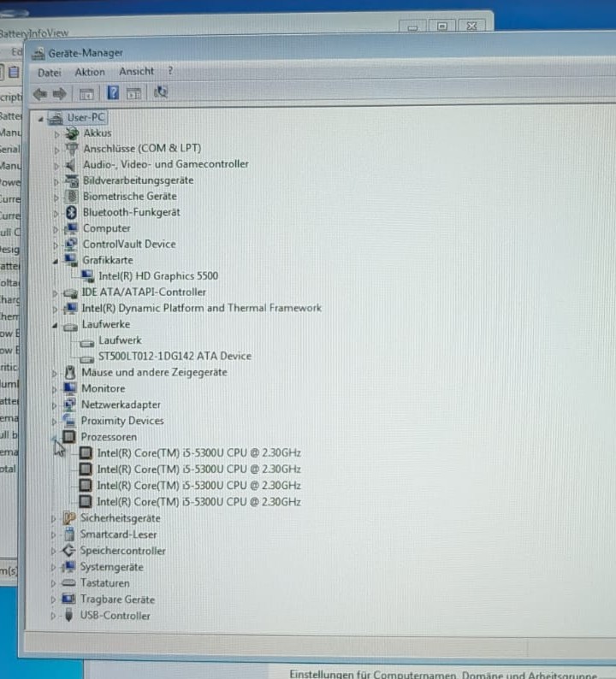Click the ControlVault Device icon
Viewport: 616px width, 679px height.
click(71, 245)
